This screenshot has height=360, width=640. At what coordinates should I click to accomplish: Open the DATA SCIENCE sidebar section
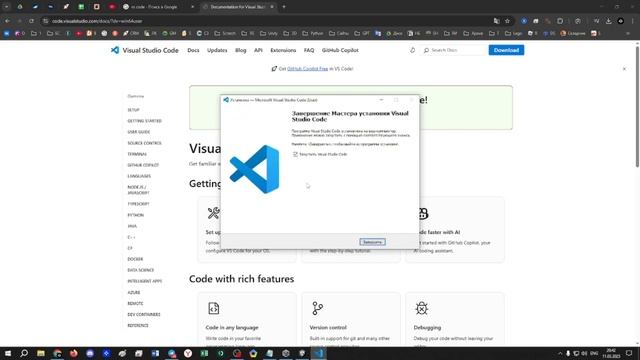coord(141,270)
